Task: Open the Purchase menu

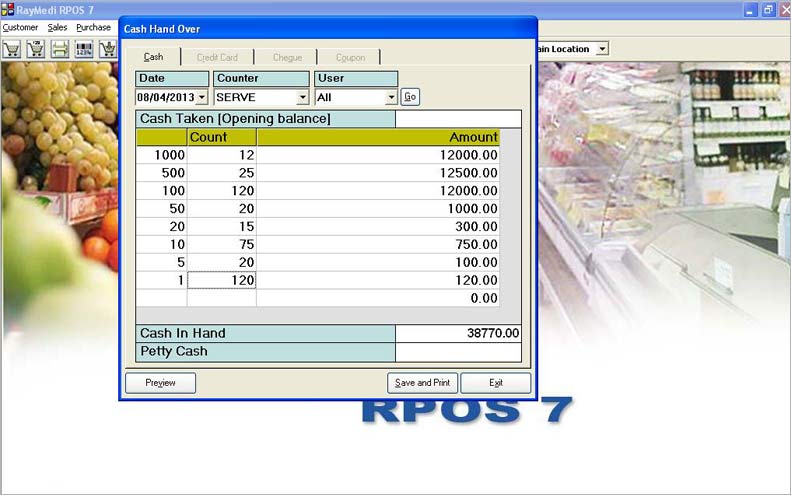Action: (94, 27)
